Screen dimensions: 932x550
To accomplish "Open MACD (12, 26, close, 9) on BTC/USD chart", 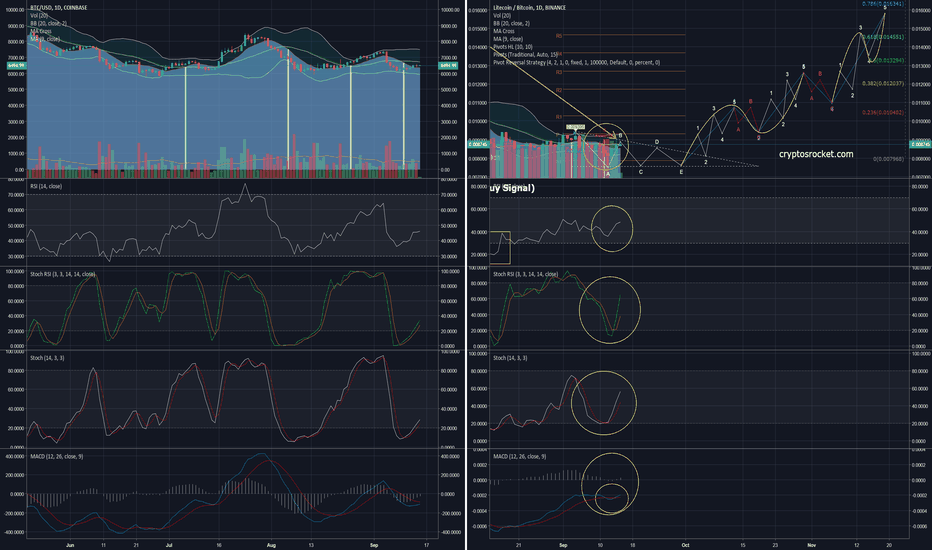I will click(x=56, y=456).
